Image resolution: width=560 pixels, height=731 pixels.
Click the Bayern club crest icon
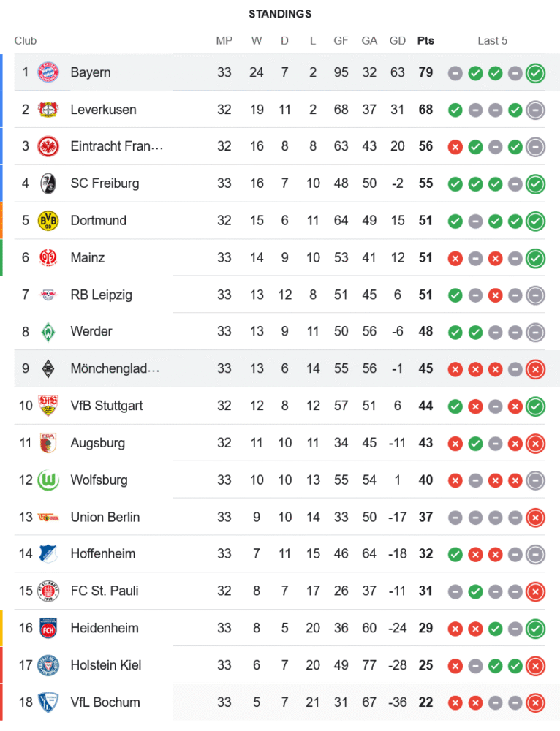click(48, 72)
